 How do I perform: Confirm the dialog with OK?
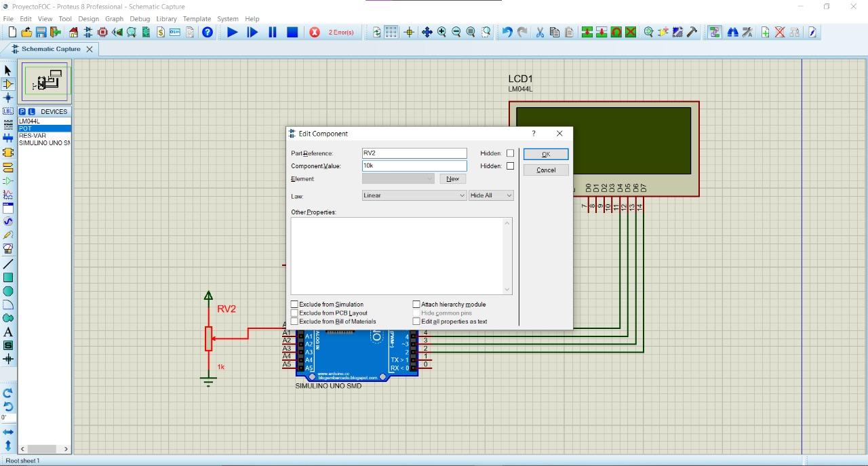[546, 155]
